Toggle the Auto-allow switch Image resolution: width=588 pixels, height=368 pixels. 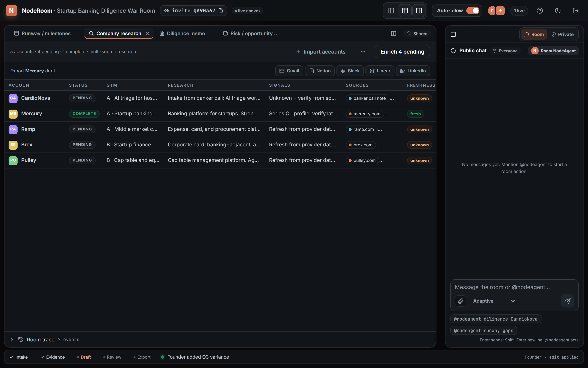[x=472, y=10]
